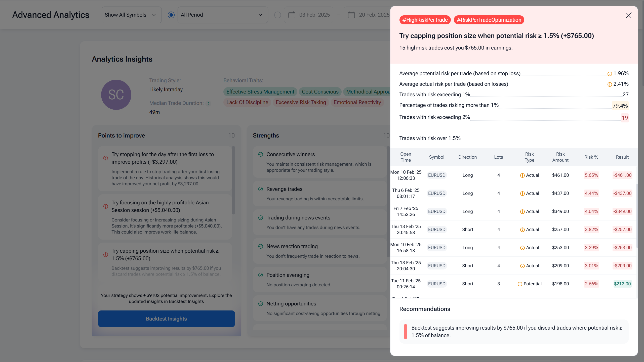
Task: Open the Show All Symbols dropdown
Action: pos(131,15)
